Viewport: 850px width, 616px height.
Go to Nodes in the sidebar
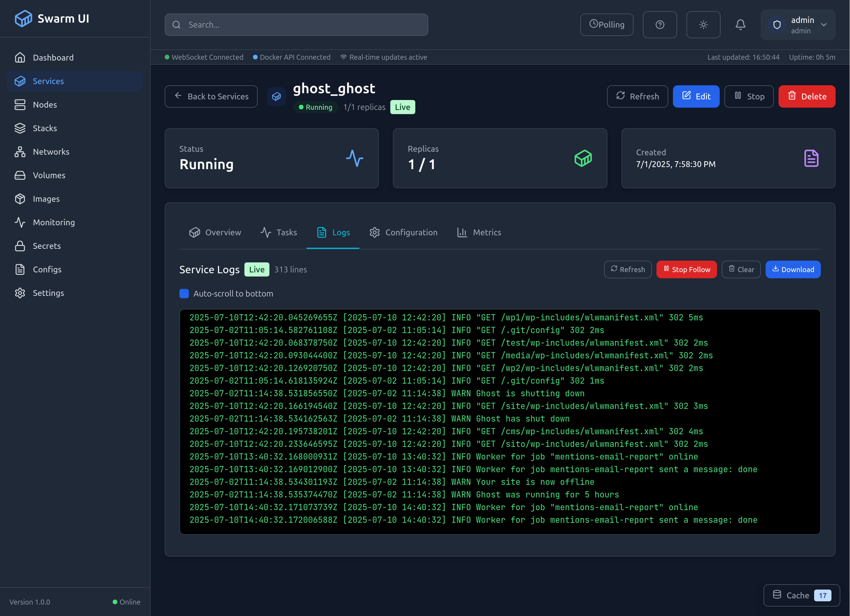pyautogui.click(x=75, y=105)
